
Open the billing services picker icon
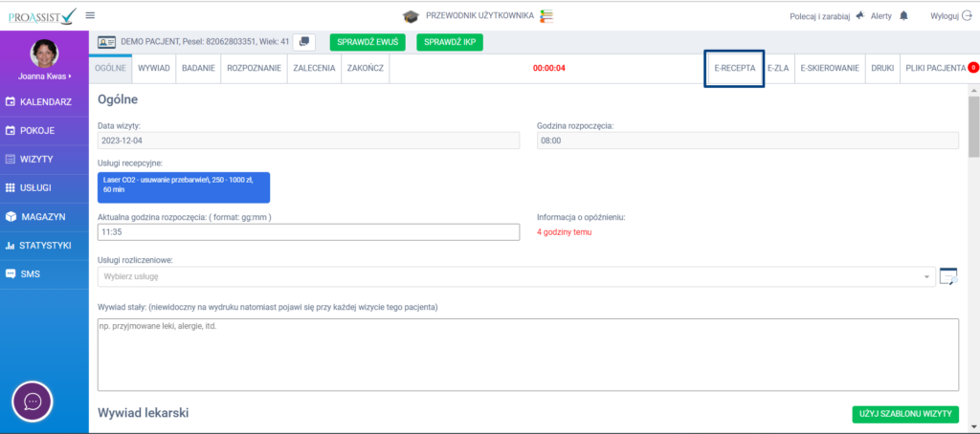pos(948,276)
